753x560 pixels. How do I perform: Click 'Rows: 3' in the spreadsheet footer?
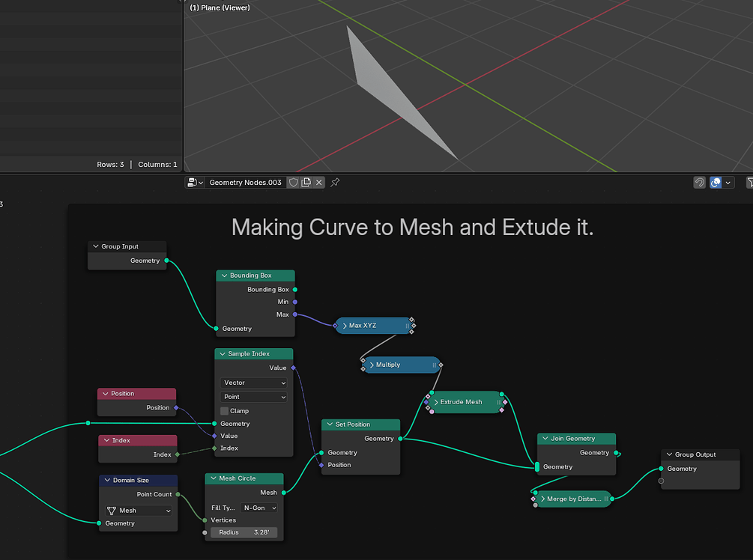pyautogui.click(x=110, y=165)
